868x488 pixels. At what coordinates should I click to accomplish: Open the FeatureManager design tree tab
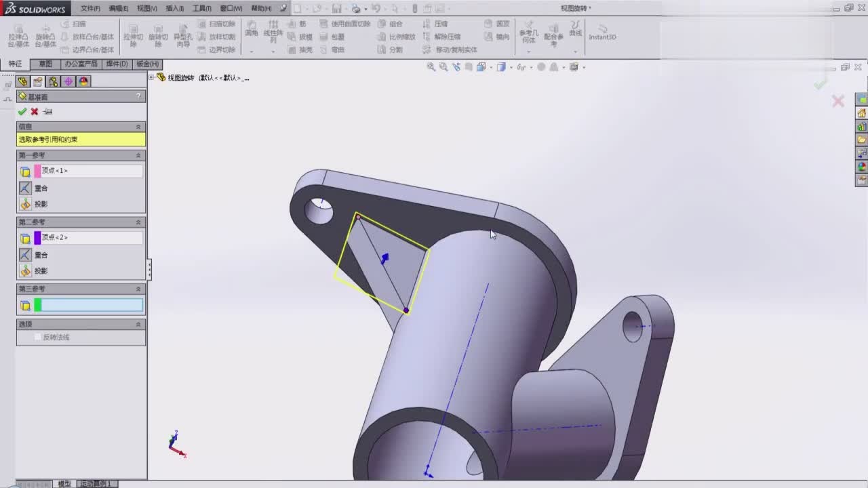[22, 81]
